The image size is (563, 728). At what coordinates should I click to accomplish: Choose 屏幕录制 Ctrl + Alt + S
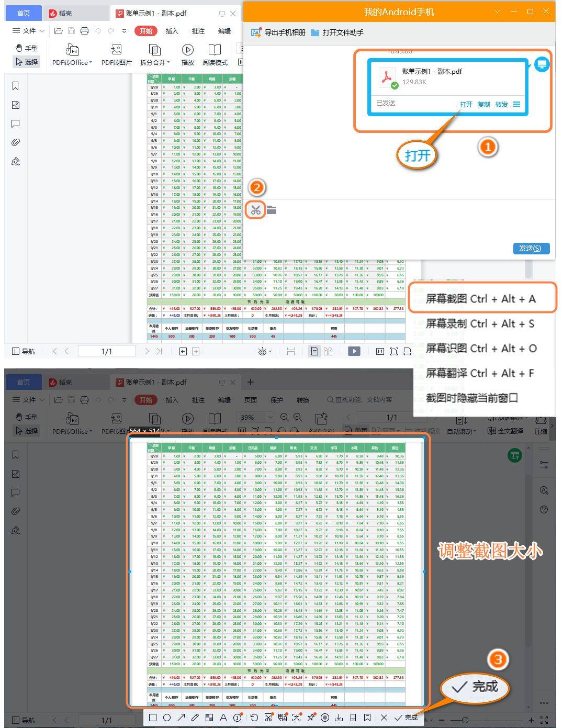pos(480,323)
